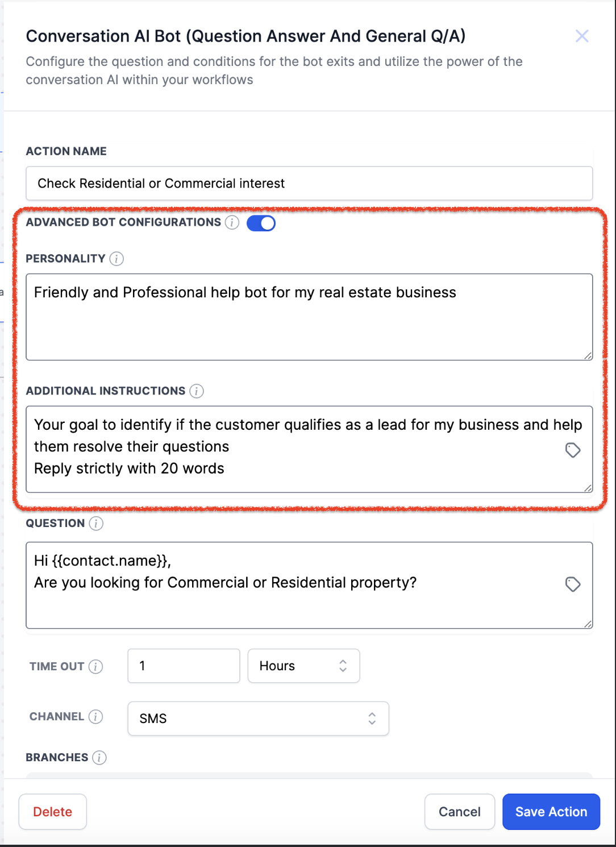This screenshot has height=847, width=616.
Task: Click the Additional Instructions info icon
Action: click(x=197, y=391)
